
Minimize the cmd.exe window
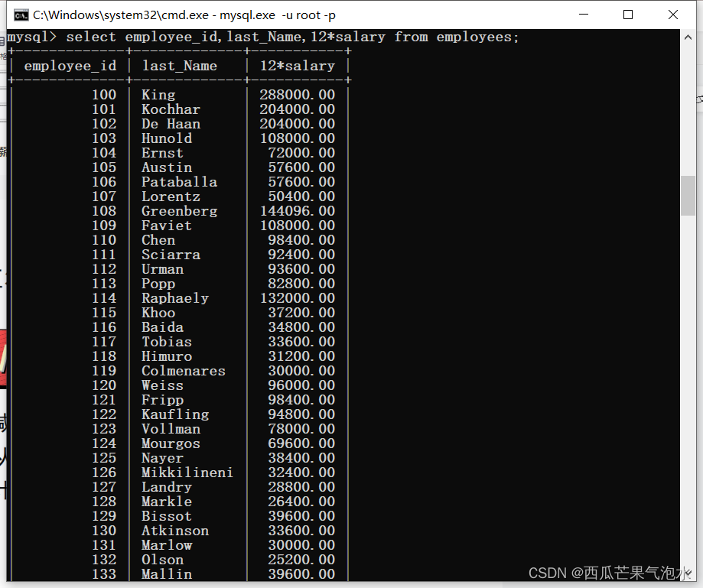[x=584, y=15]
